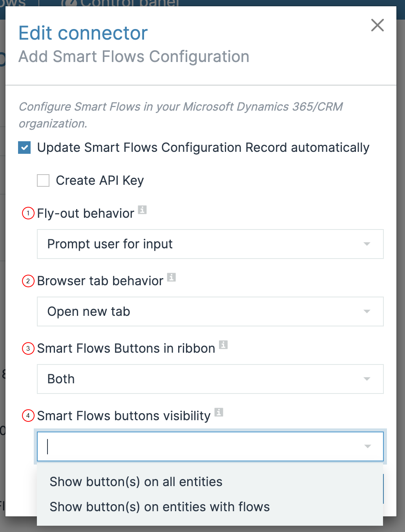Open the Both ribbon buttons dropdown
Image resolution: width=405 pixels, height=532 pixels.
pos(210,379)
